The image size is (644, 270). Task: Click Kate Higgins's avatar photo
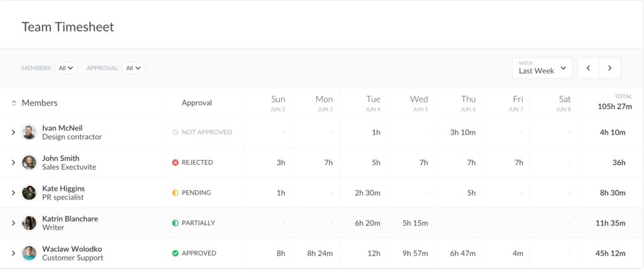29,193
